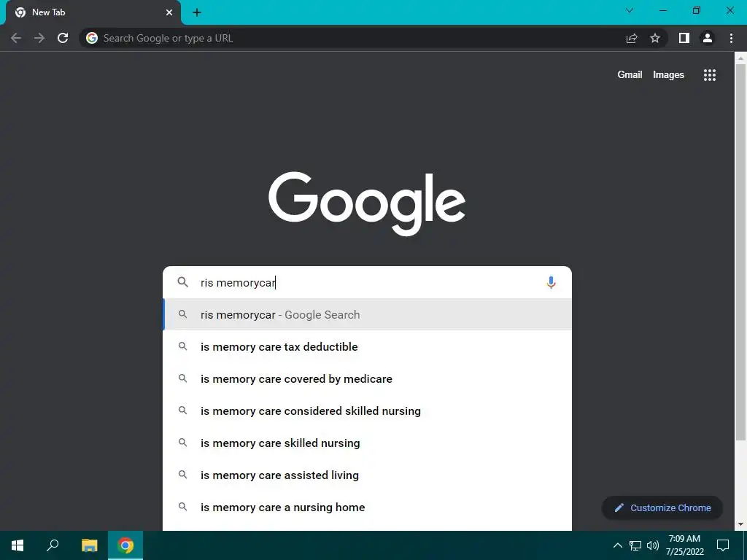
Task: Bookmark this tab with the star icon
Action: 655,38
